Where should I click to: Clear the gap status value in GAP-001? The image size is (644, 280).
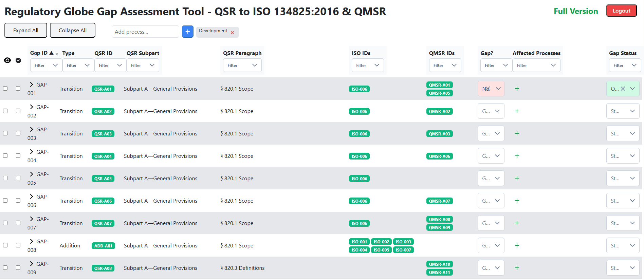tap(623, 89)
